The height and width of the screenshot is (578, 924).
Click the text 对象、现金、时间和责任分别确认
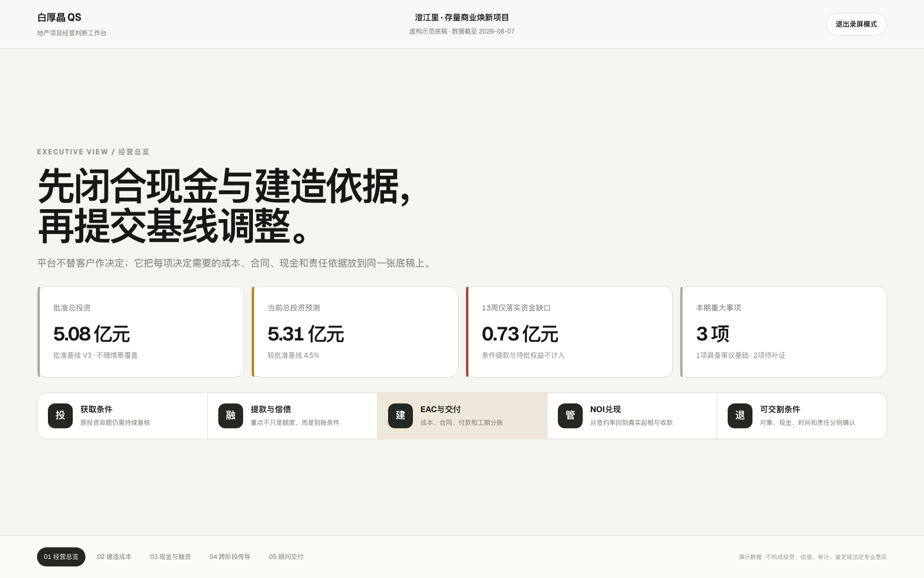[807, 423]
